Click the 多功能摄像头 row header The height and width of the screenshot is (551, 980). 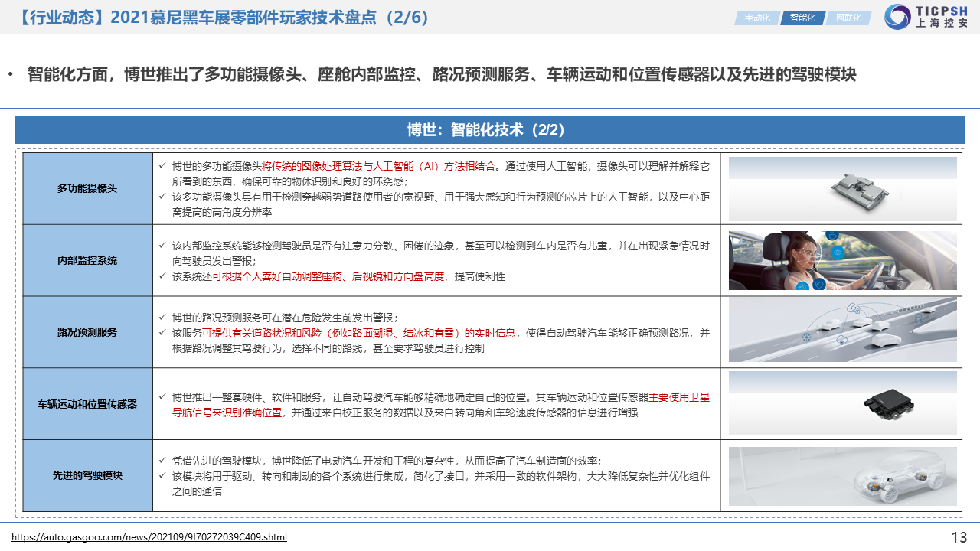click(x=87, y=188)
